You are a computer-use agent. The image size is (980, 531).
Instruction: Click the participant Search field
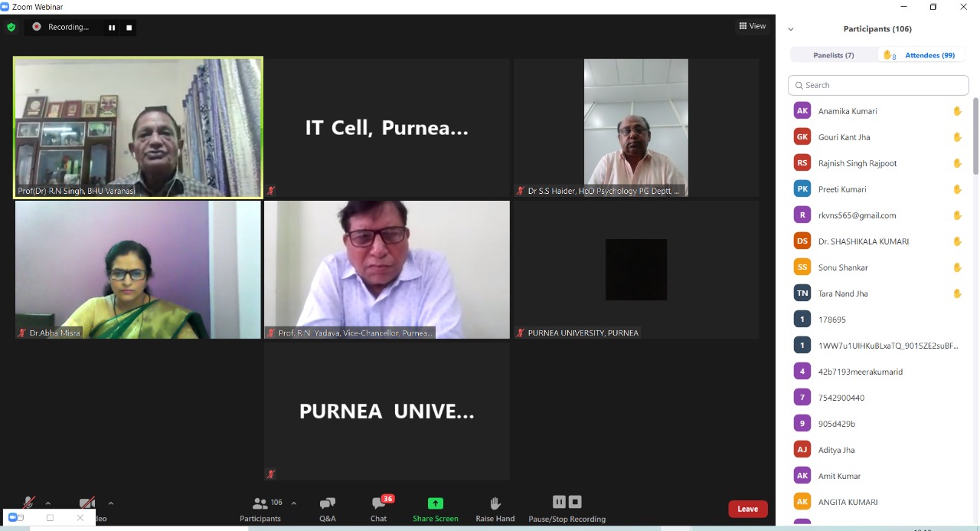click(x=877, y=85)
